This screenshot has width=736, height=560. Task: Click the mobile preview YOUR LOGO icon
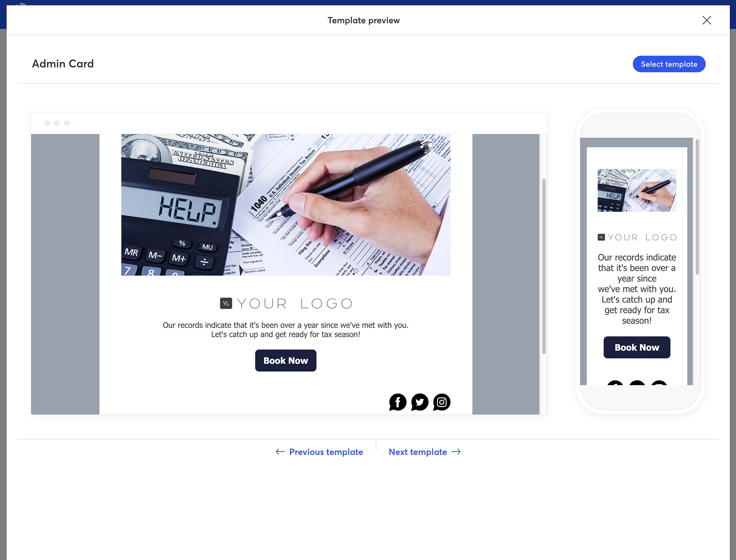point(601,237)
